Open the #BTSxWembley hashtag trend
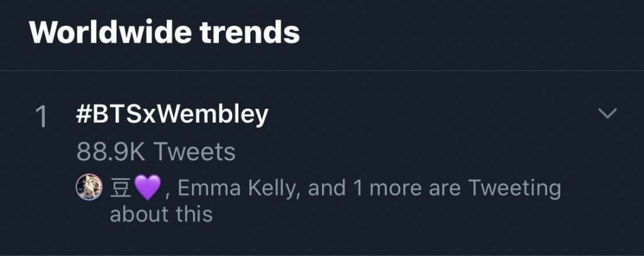The width and height of the screenshot is (644, 256). click(x=172, y=114)
